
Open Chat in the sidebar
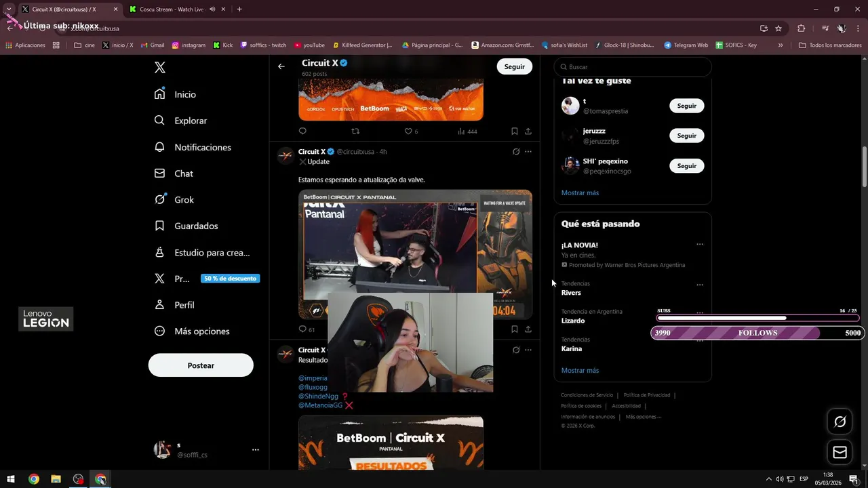click(x=174, y=174)
